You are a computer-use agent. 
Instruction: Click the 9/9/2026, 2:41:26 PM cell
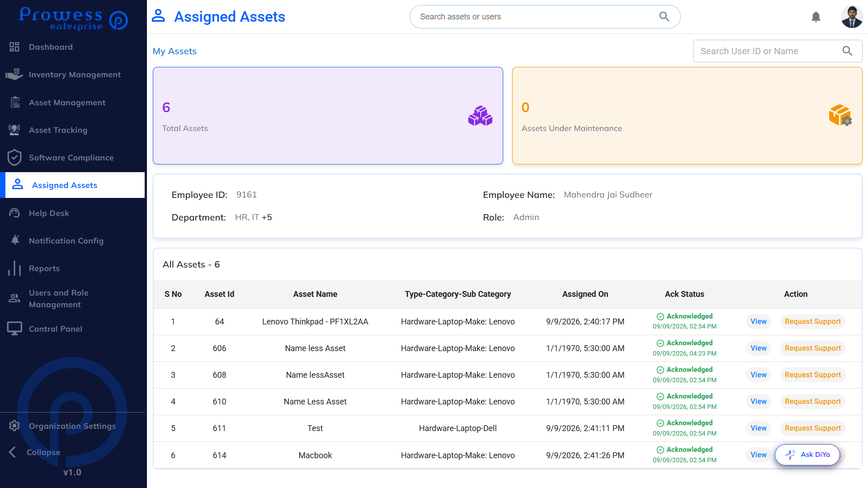point(585,455)
